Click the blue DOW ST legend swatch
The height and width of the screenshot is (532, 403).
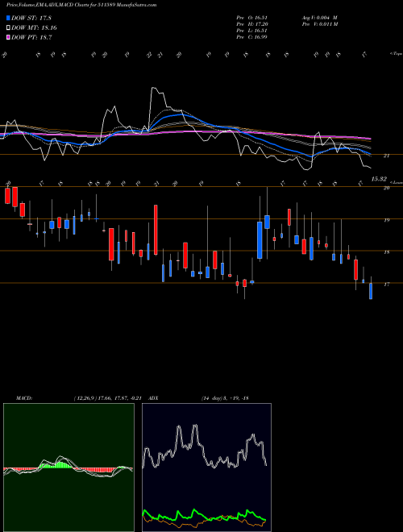click(9, 19)
